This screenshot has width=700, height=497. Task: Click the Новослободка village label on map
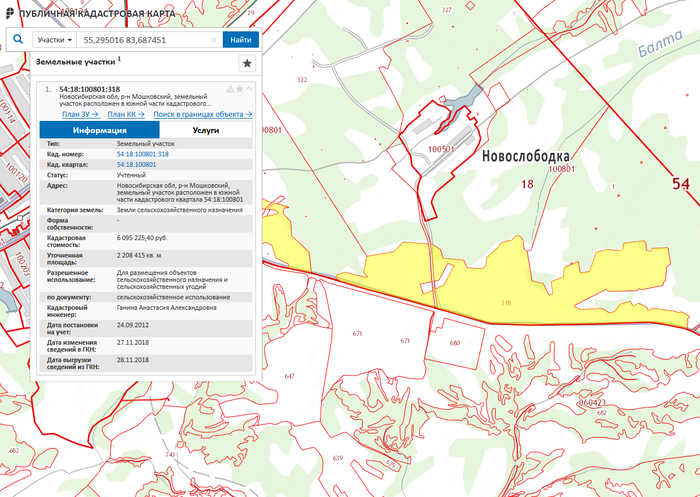[525, 157]
